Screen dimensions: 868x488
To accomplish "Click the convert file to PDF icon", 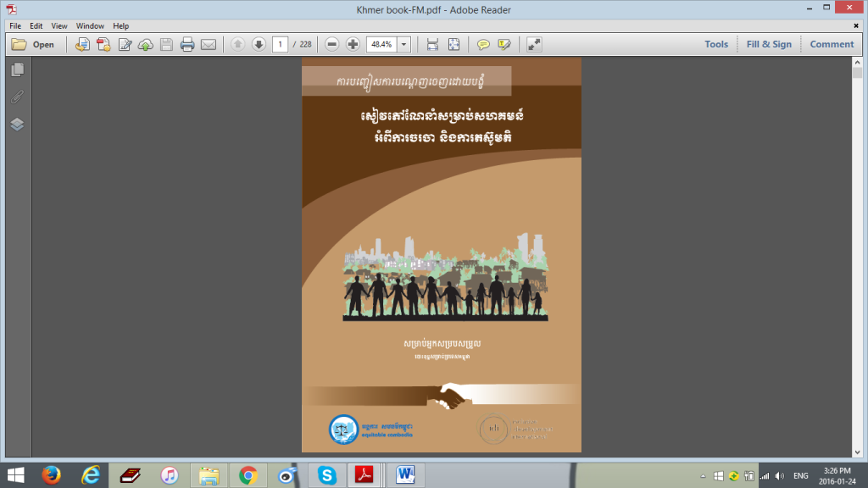I will click(82, 44).
